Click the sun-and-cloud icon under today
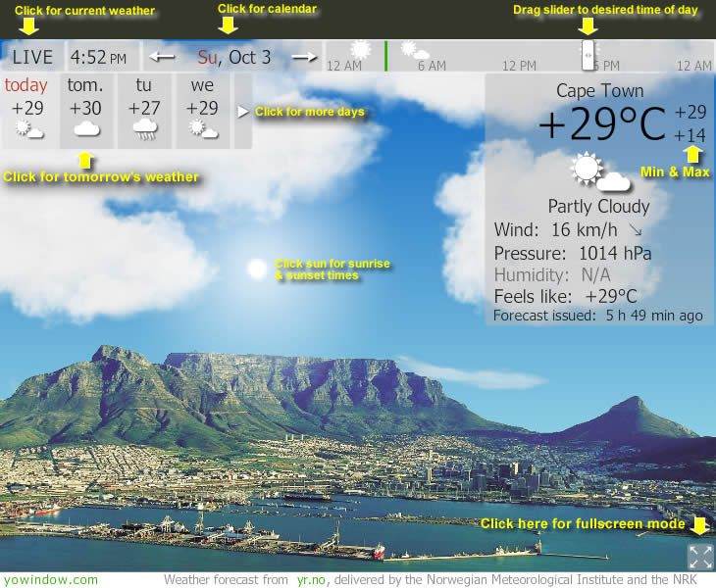Screen dimensions: 716x588 point(28,129)
